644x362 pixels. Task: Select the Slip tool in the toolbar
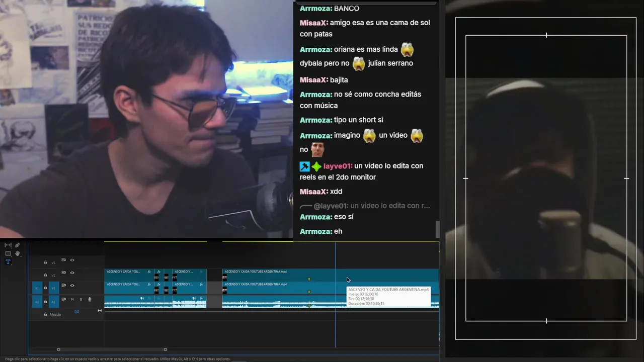pos(8,245)
